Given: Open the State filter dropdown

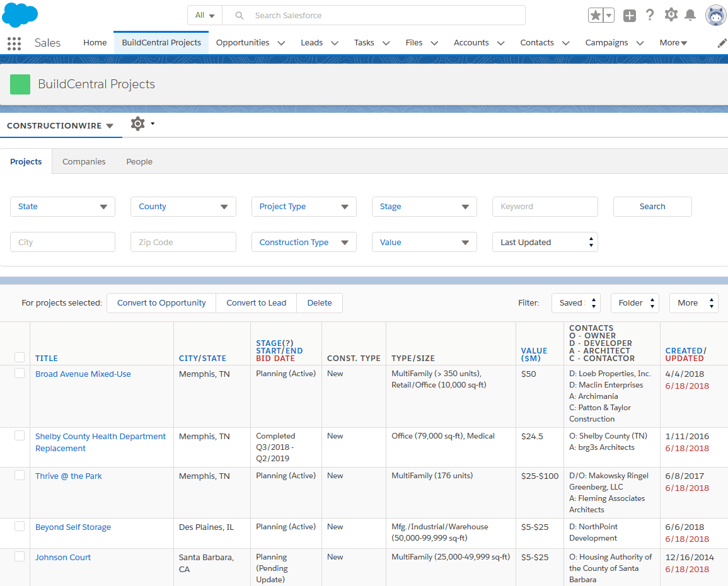Looking at the screenshot, I should click(x=62, y=207).
